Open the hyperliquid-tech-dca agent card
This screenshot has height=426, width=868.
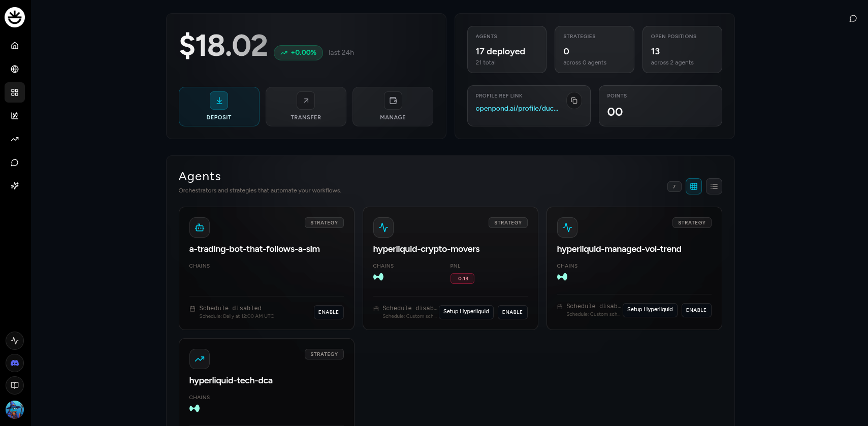231,381
